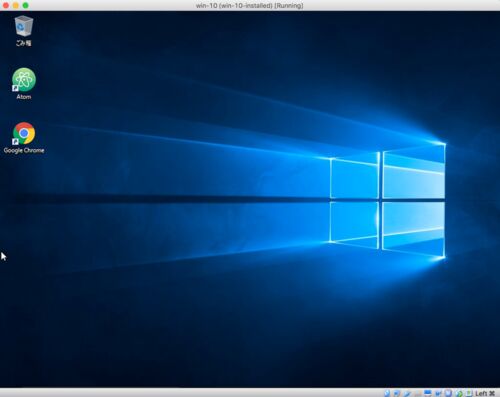Click the green arrow icon in VirtualBox status bar
The width and height of the screenshot is (500, 397).
click(x=459, y=394)
